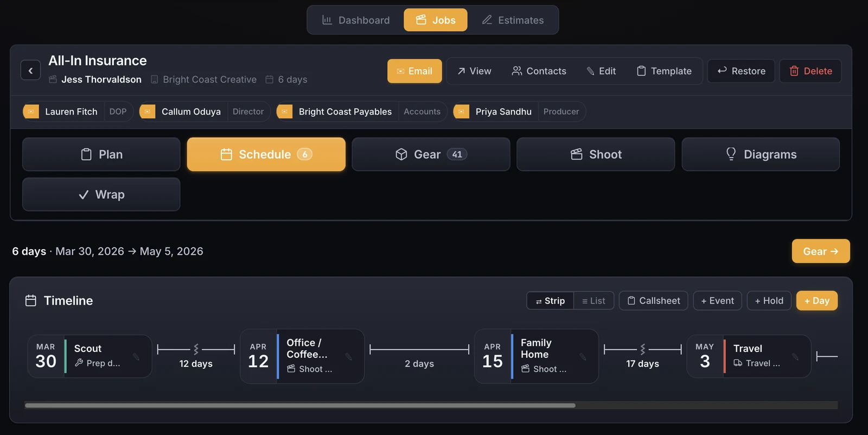
Task: Click the yellow Gear arrow button
Action: coord(821,251)
